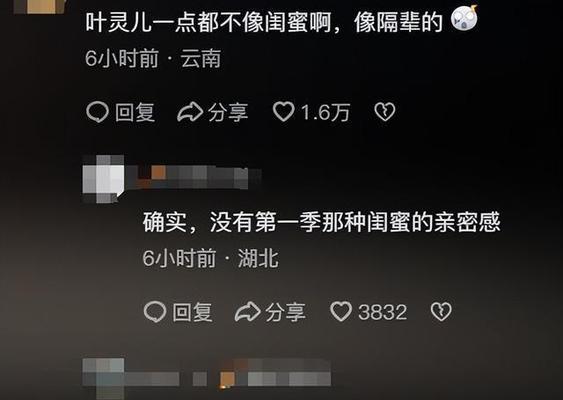Image resolution: width=563 pixels, height=400 pixels.
Task: Click reply bubble icon under Yunnan comment
Action: (97, 112)
